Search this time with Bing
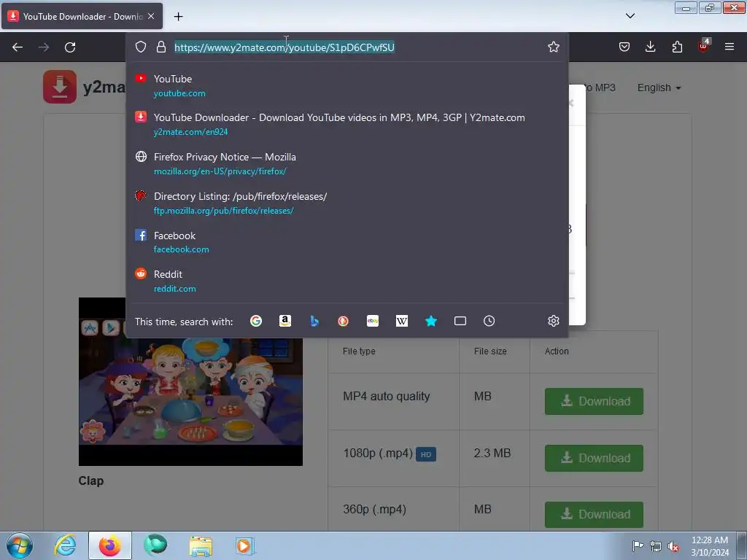747x560 pixels. pyautogui.click(x=314, y=321)
